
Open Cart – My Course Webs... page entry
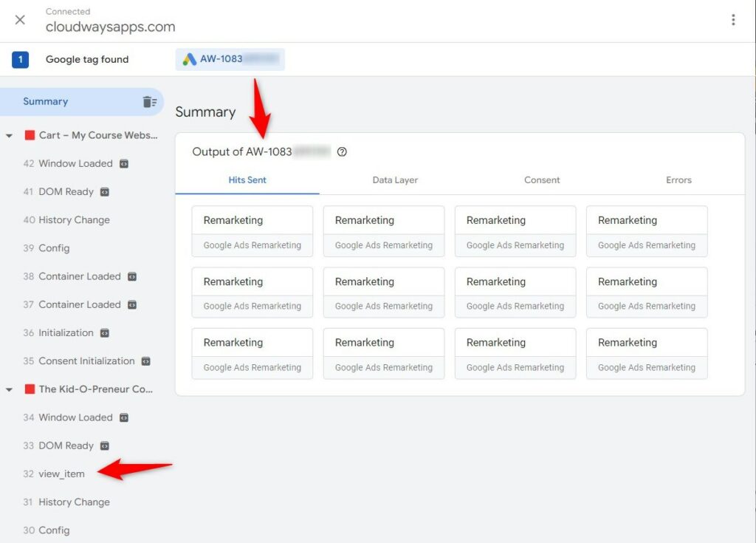(98, 135)
